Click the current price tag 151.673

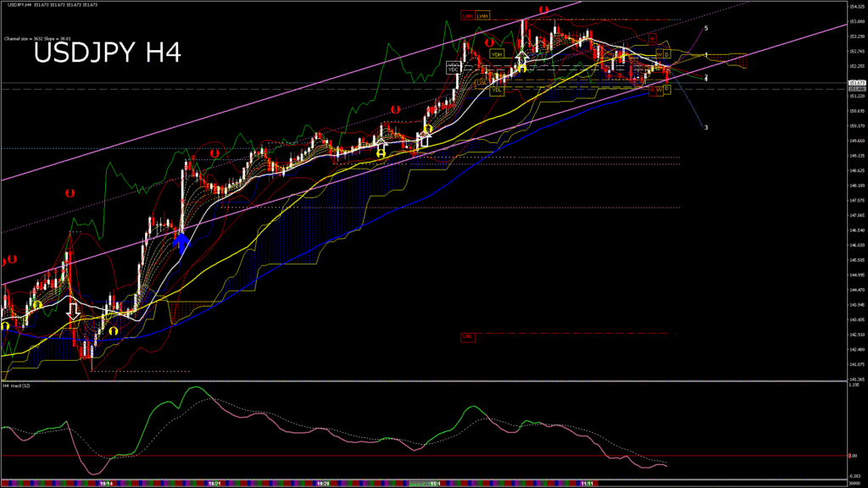click(855, 83)
